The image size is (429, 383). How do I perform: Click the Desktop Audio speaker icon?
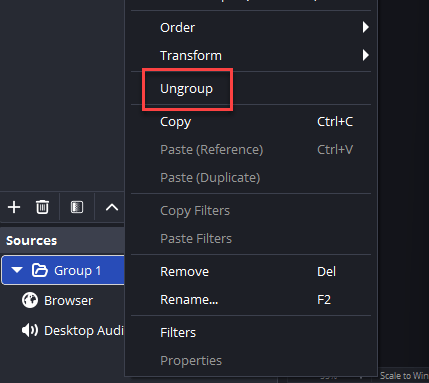[30, 330]
